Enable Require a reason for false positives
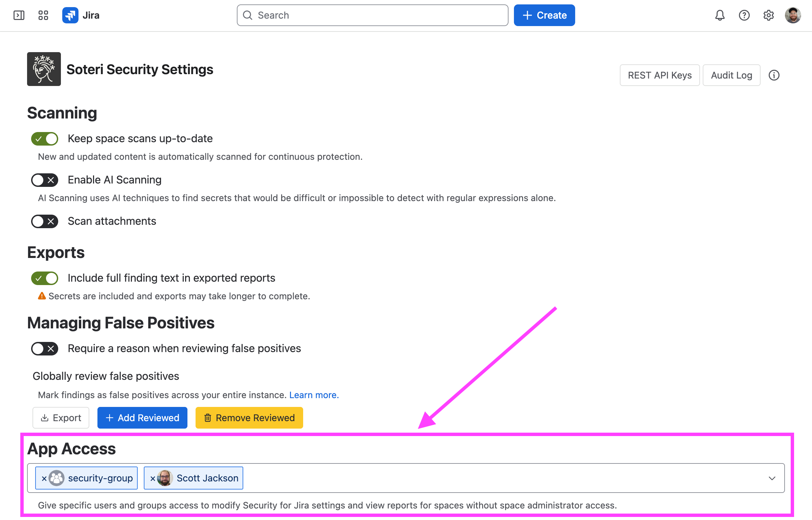The image size is (812, 520). (45, 349)
